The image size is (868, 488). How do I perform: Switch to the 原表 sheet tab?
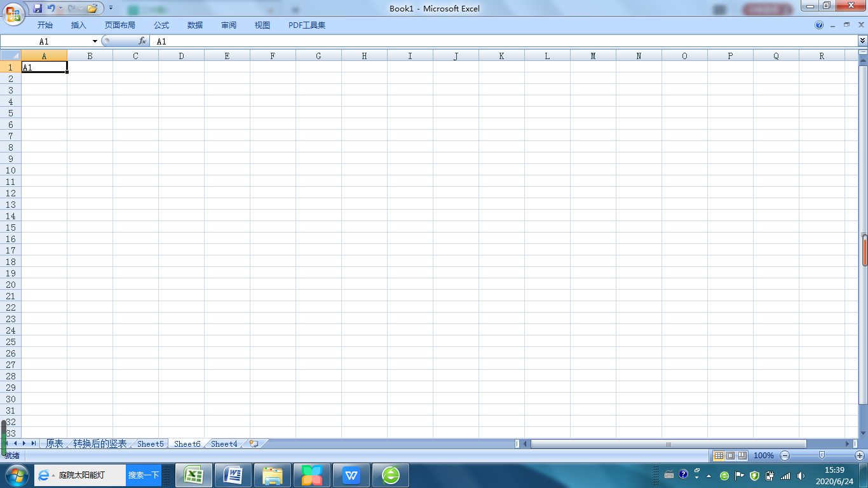[x=55, y=444]
